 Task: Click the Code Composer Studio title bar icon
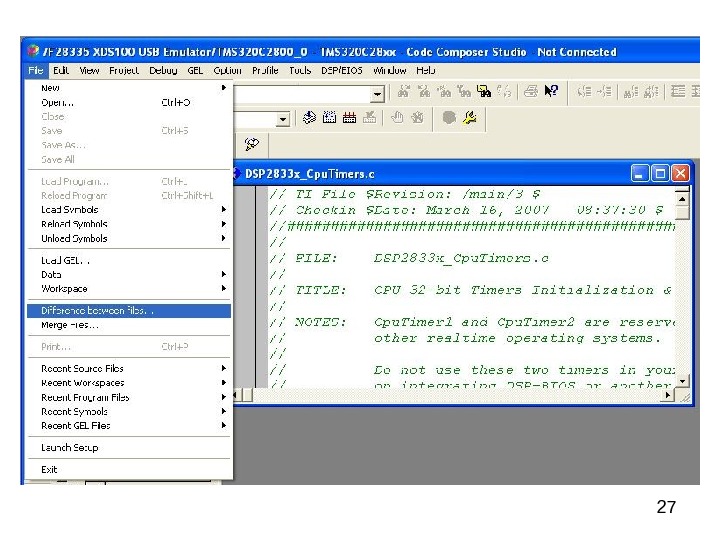coord(33,51)
